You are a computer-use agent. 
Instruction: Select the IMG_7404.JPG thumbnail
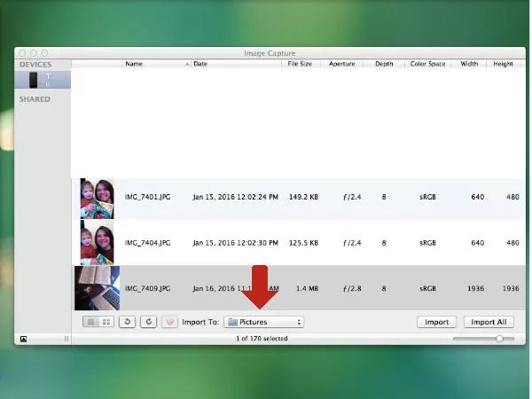tap(97, 242)
